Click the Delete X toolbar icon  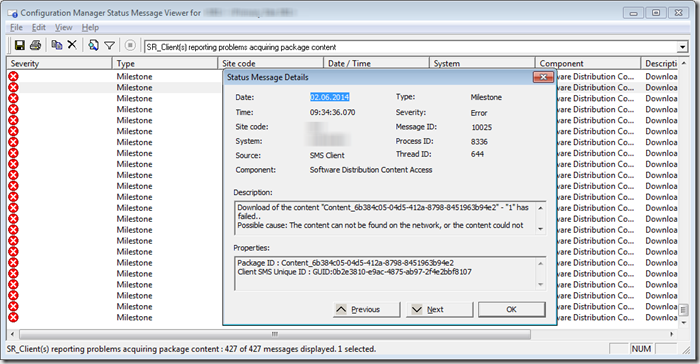coord(72,45)
